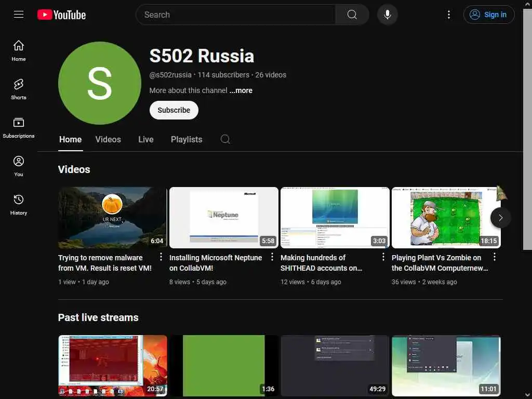This screenshot has height=399, width=532.
Task: Open the 1:36 green past stream thumbnail
Action: click(224, 366)
